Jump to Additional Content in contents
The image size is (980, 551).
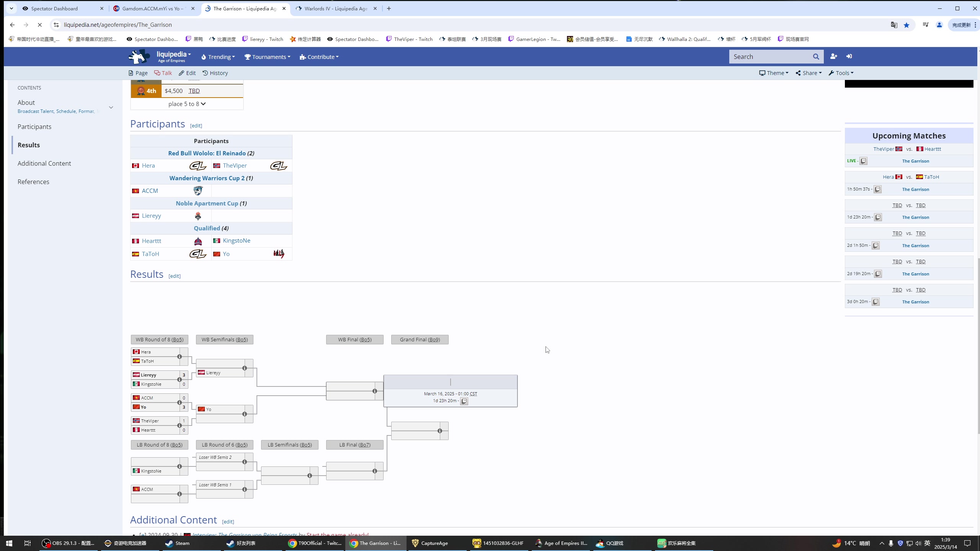point(44,163)
